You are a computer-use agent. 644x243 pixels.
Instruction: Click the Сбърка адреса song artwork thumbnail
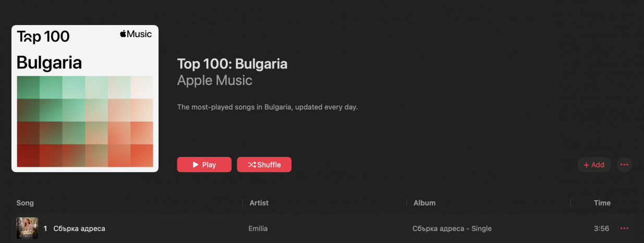point(27,228)
